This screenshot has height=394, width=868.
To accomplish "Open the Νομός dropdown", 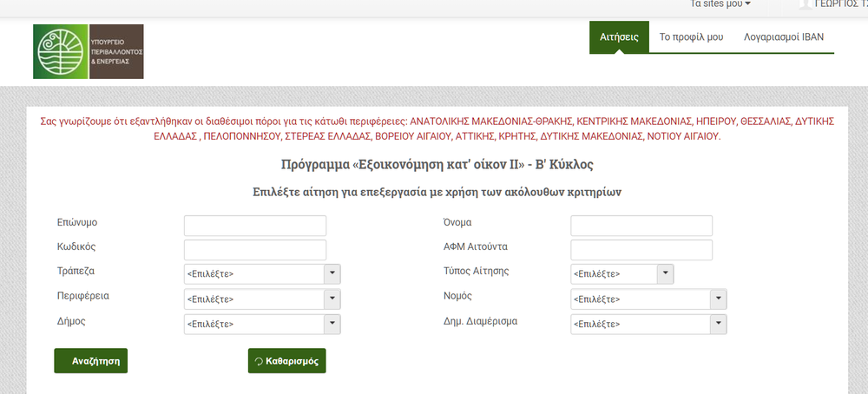I will tap(648, 299).
